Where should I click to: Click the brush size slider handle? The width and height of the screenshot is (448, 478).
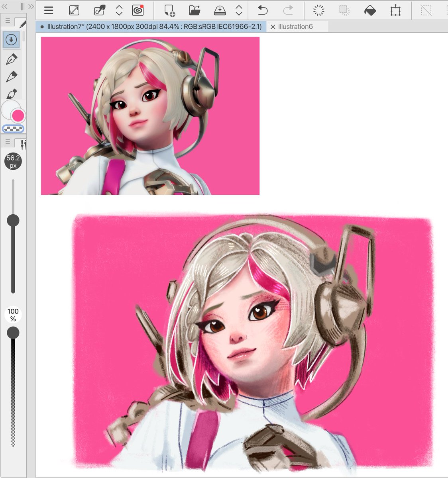(13, 220)
